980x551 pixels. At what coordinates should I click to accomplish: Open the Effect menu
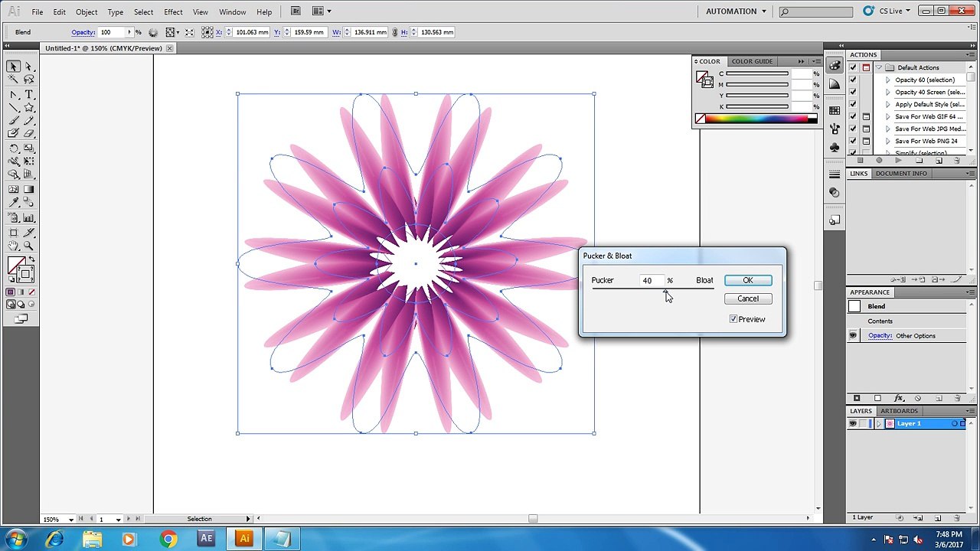tap(173, 12)
